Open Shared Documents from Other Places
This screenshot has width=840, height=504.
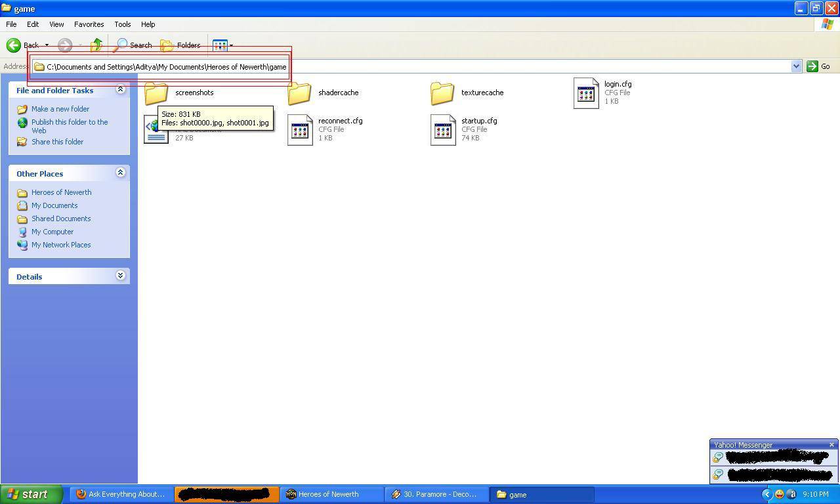(61, 219)
